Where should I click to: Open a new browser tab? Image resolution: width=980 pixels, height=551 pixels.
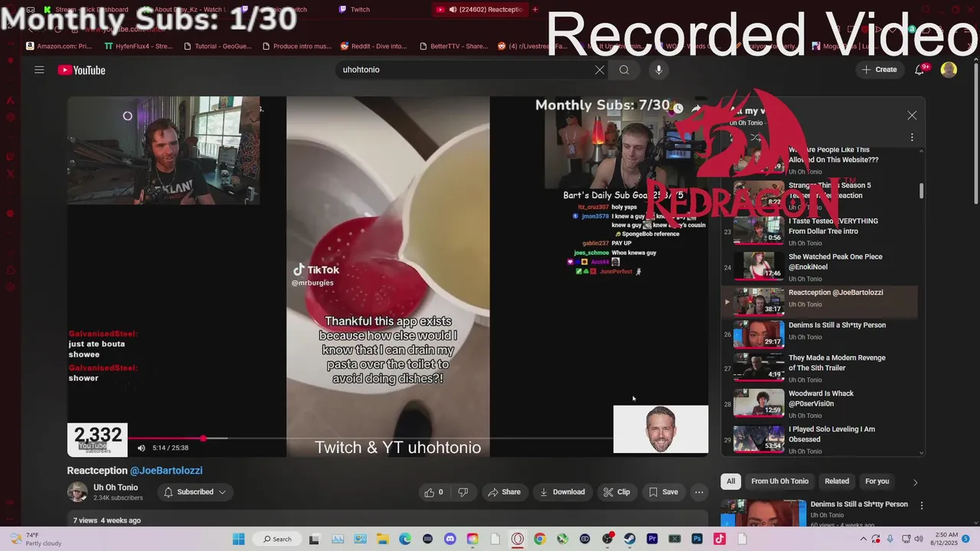pyautogui.click(x=534, y=10)
